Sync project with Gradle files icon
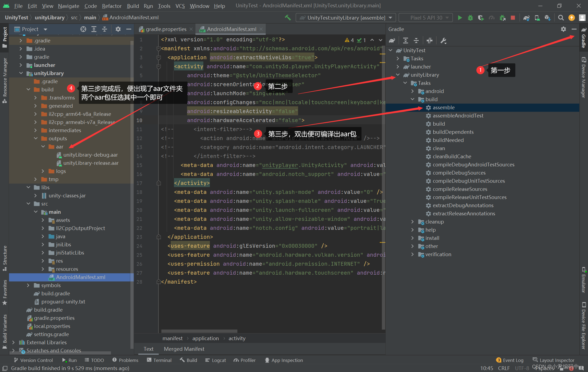Viewport: 588px width, 372px height. click(x=526, y=18)
